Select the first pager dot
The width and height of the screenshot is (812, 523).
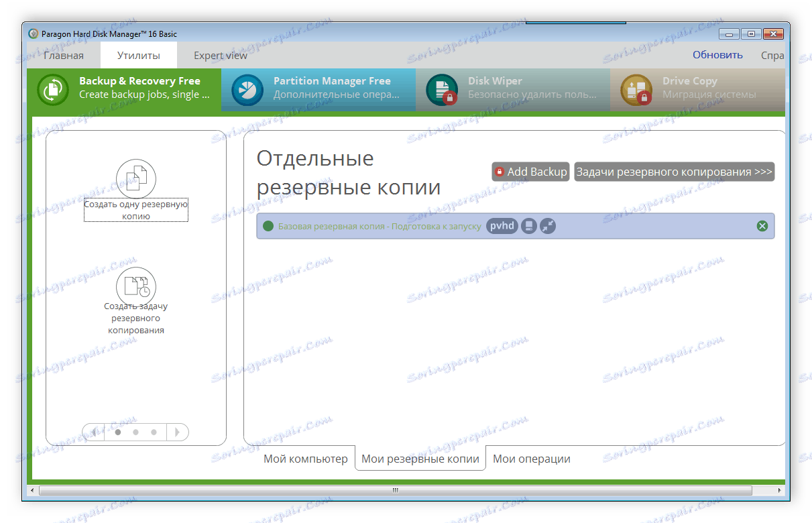pyautogui.click(x=118, y=432)
